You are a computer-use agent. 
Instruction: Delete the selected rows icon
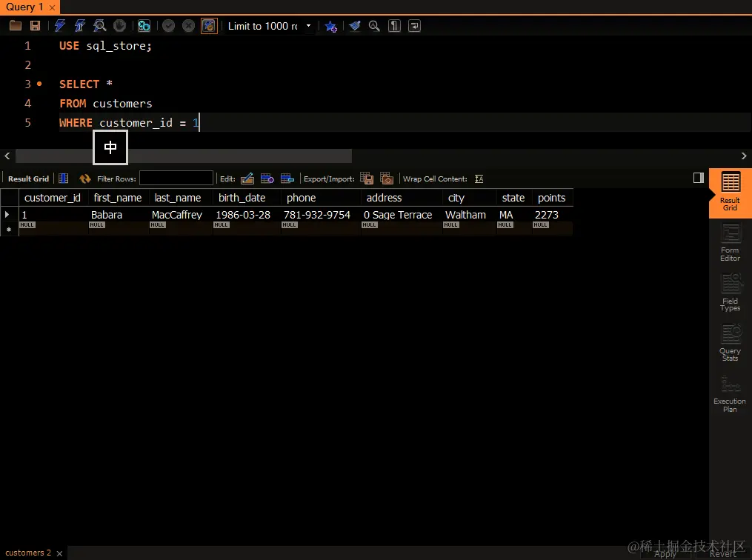(x=287, y=179)
